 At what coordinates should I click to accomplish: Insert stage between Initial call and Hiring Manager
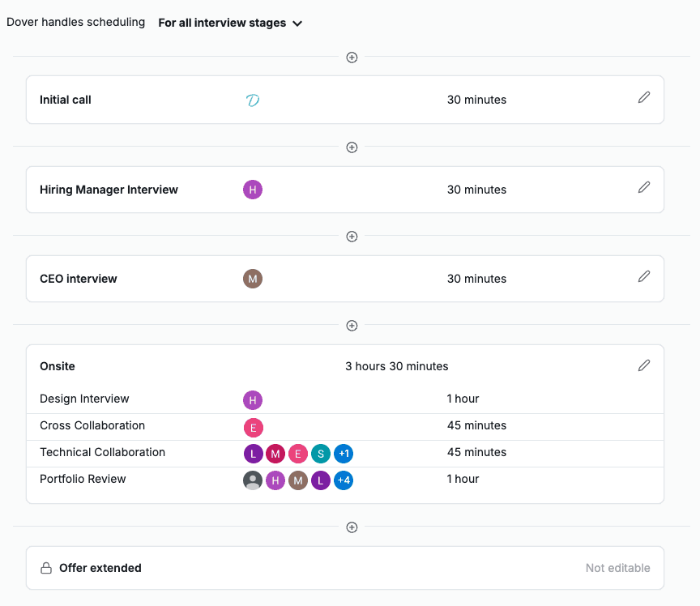(x=352, y=147)
